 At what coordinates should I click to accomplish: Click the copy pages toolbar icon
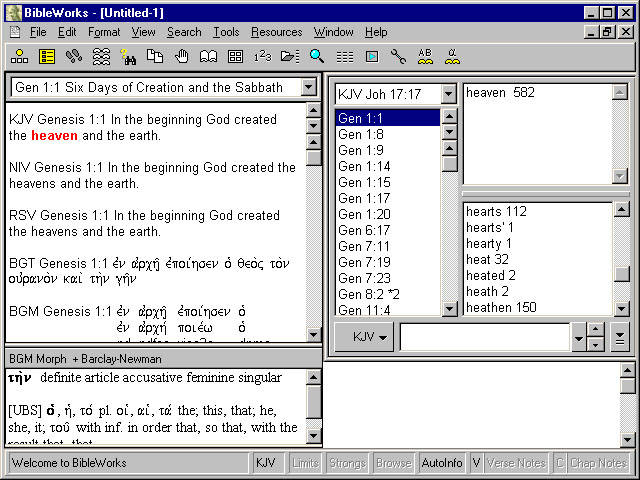coord(155,56)
